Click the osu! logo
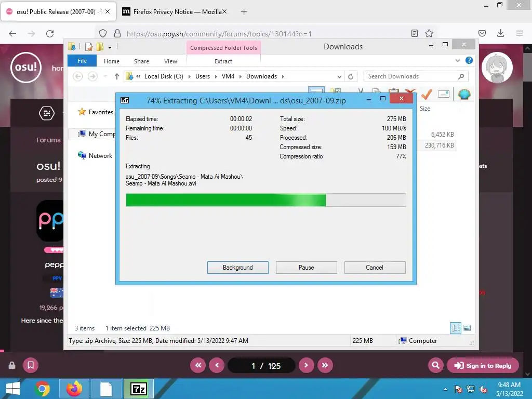Image resolution: width=532 pixels, height=399 pixels. point(26,68)
